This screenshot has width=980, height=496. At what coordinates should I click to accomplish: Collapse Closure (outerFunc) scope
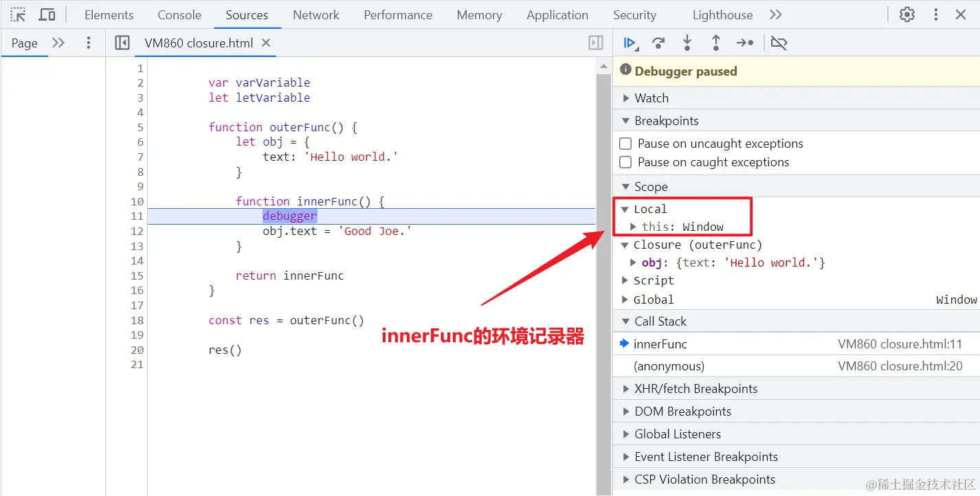pyautogui.click(x=625, y=245)
